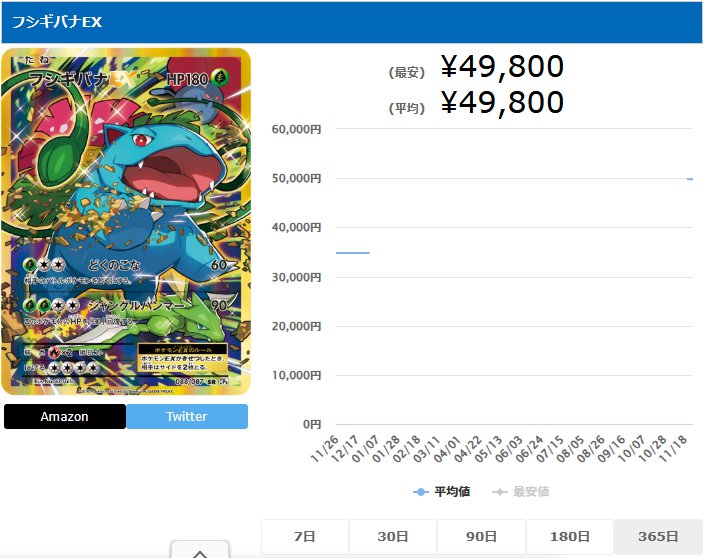Screen dimensions: 704x558
Task: Open the フシギバナEX card image
Action: point(126,221)
